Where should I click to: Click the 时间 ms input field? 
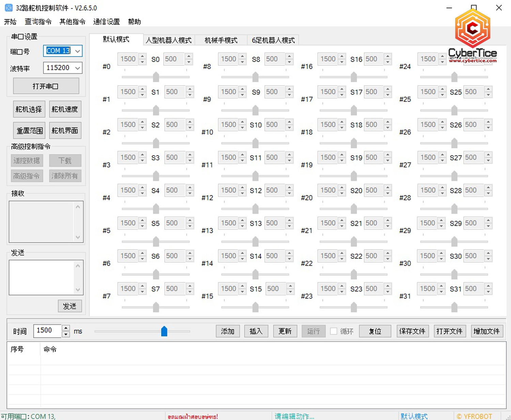point(47,331)
